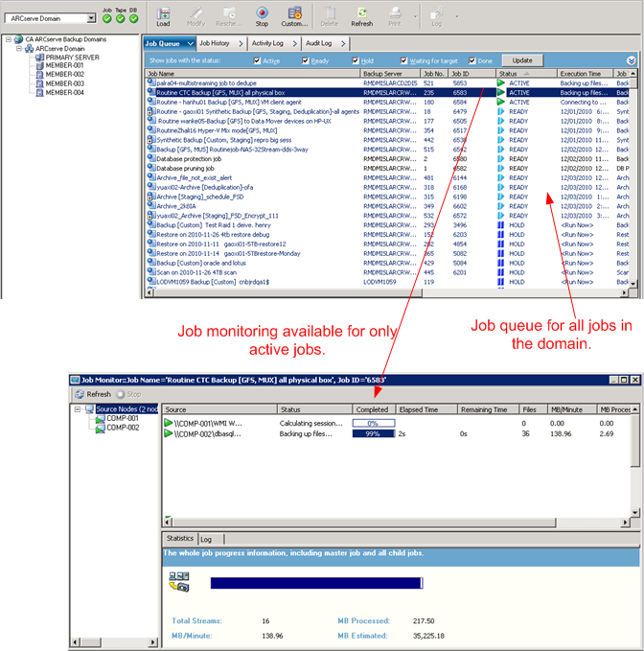Image resolution: width=644 pixels, height=651 pixels.
Task: Open Custom view toolbar icon
Action: (294, 16)
